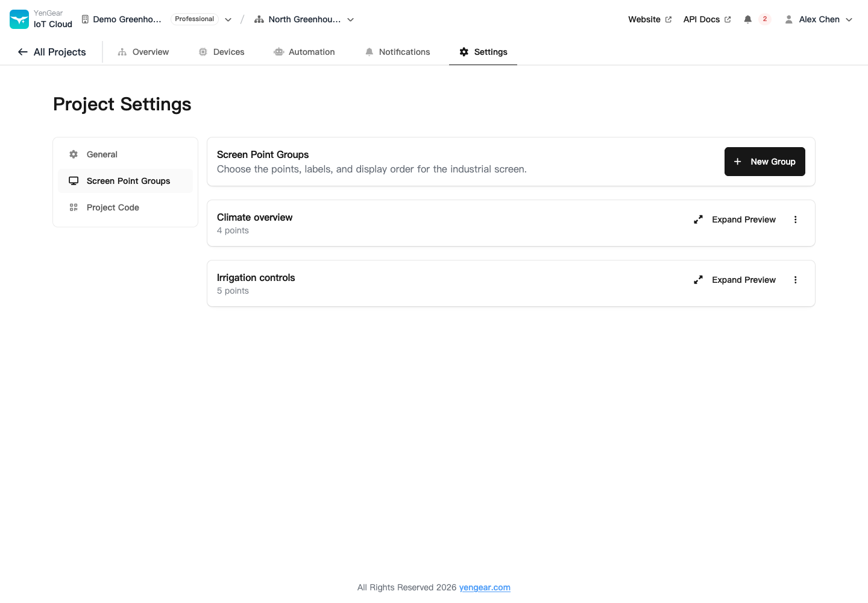Screen dimensions: 868x603
Task: Click the user avatar icon
Action: click(x=788, y=19)
